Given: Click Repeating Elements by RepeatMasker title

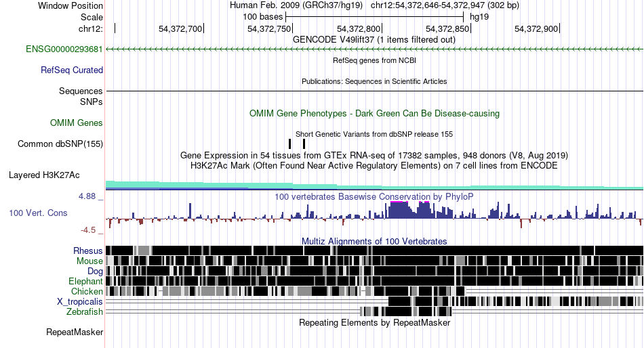Looking at the screenshot, I should click(x=375, y=323).
